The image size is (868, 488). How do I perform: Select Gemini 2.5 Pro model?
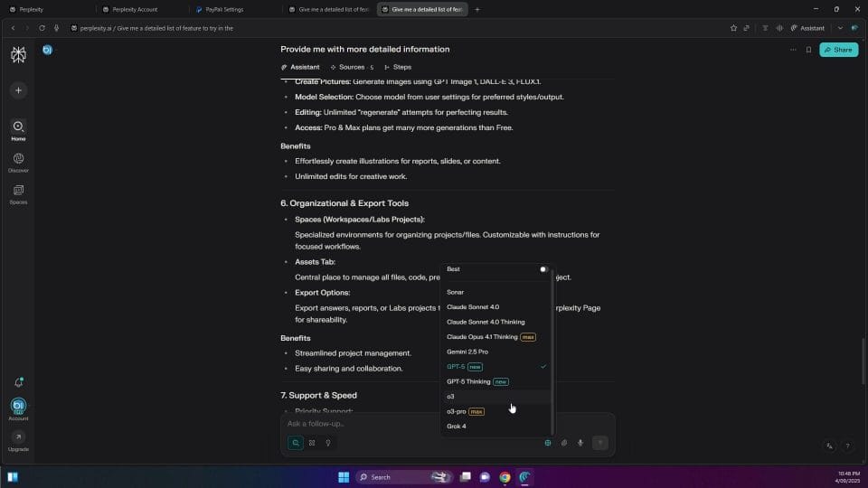467,352
